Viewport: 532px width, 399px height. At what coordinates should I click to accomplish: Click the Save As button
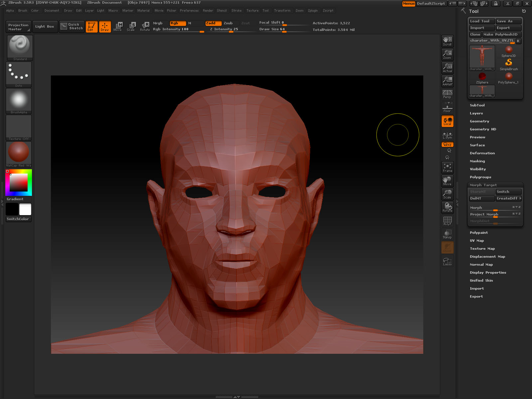[x=509, y=21]
